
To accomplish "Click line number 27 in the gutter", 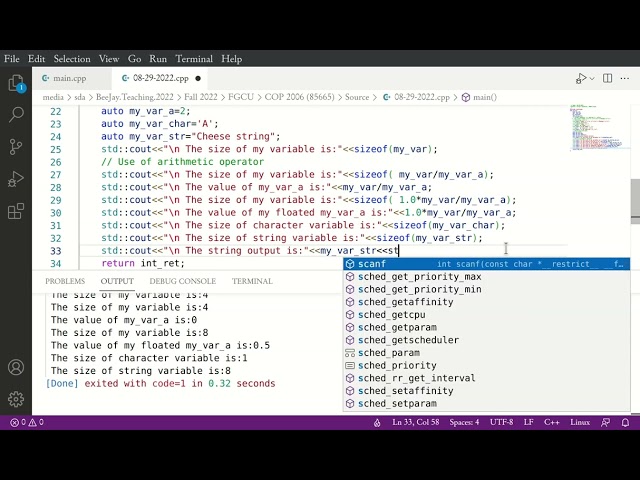I will (x=56, y=175).
